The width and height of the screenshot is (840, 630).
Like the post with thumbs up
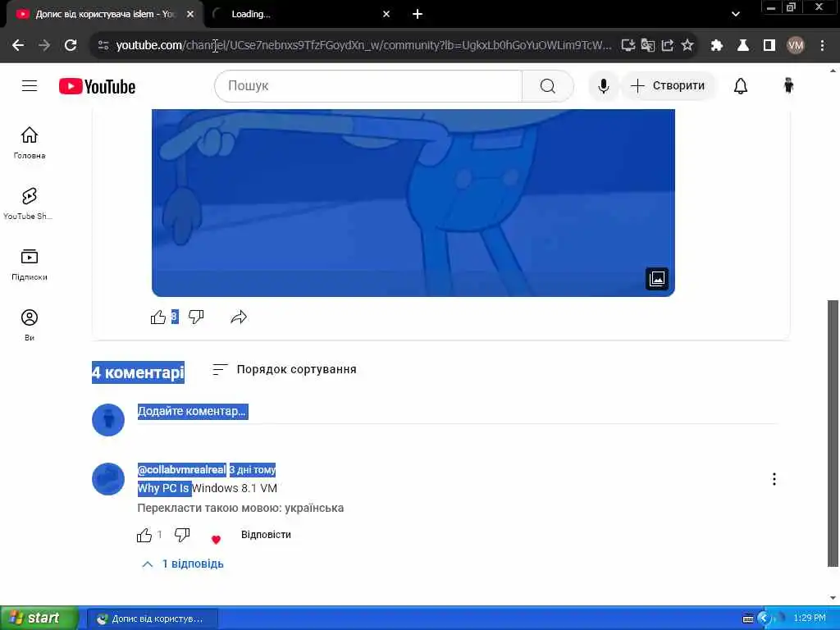click(x=158, y=317)
